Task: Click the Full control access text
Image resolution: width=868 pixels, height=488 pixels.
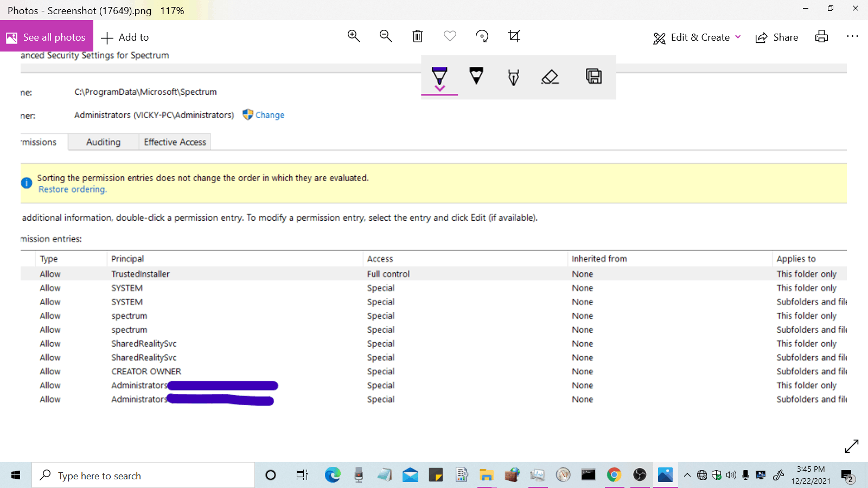Action: 388,274
